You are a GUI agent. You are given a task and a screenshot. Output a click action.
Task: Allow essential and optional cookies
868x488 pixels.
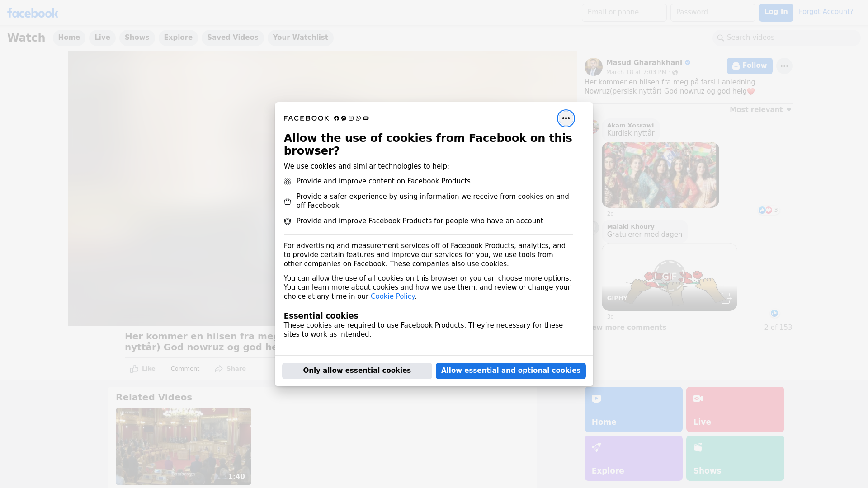(x=511, y=371)
